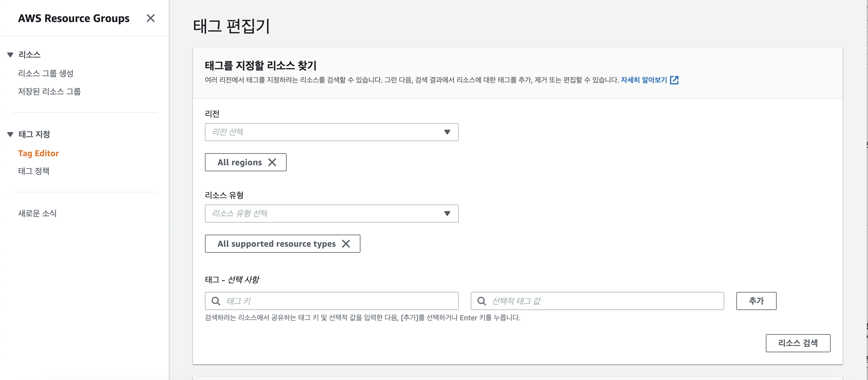868x380 pixels.
Task: Collapse the 리소스 section triangle
Action: [10, 55]
